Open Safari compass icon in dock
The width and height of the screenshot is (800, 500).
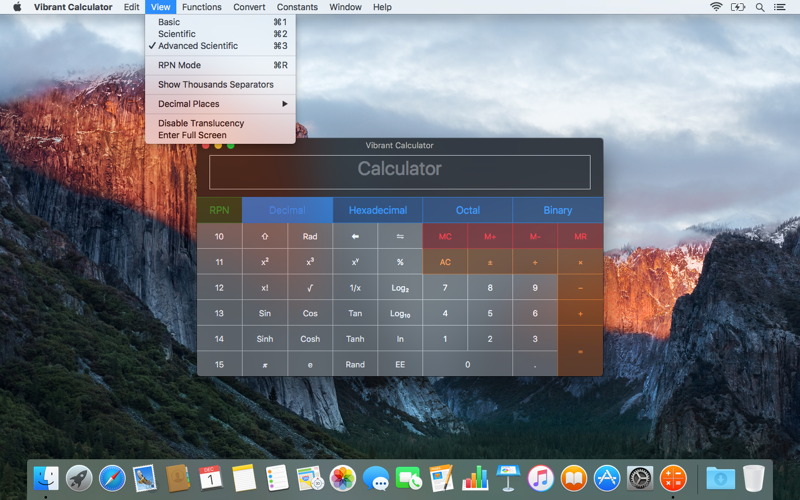click(x=112, y=479)
